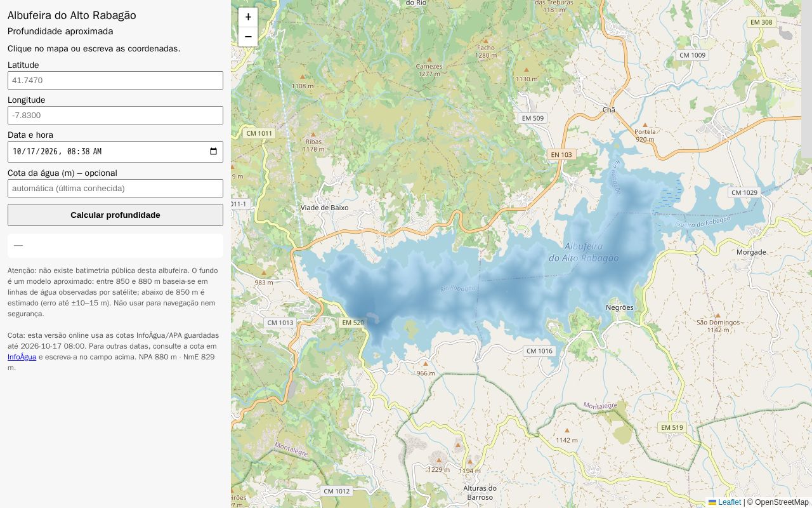812x508 pixels.
Task: Click the Chã village label
Action: point(609,110)
